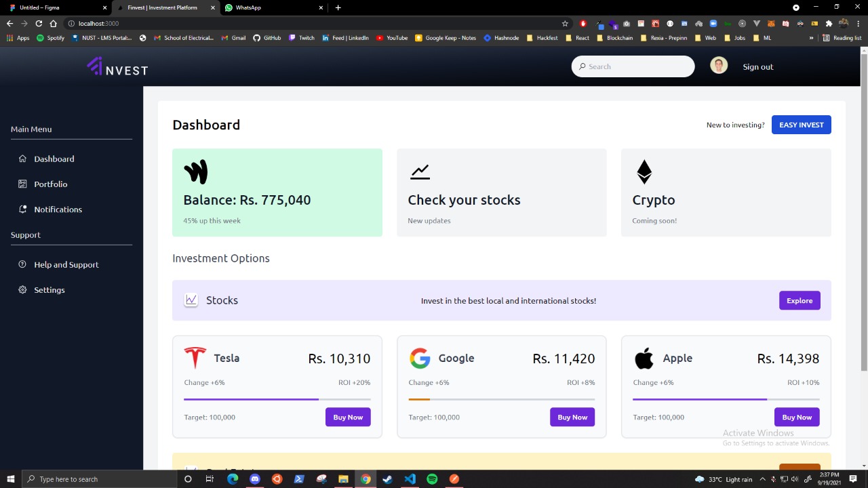Click the home icon beside Dashboard

click(x=22, y=159)
